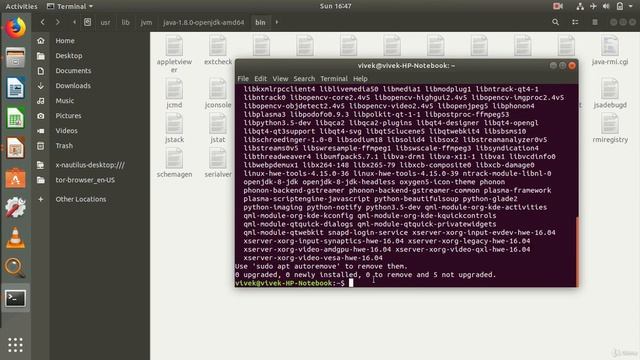Image resolution: width=640 pixels, height=360 pixels.
Task: Toggle list view in Files toolbar
Action: point(575,22)
